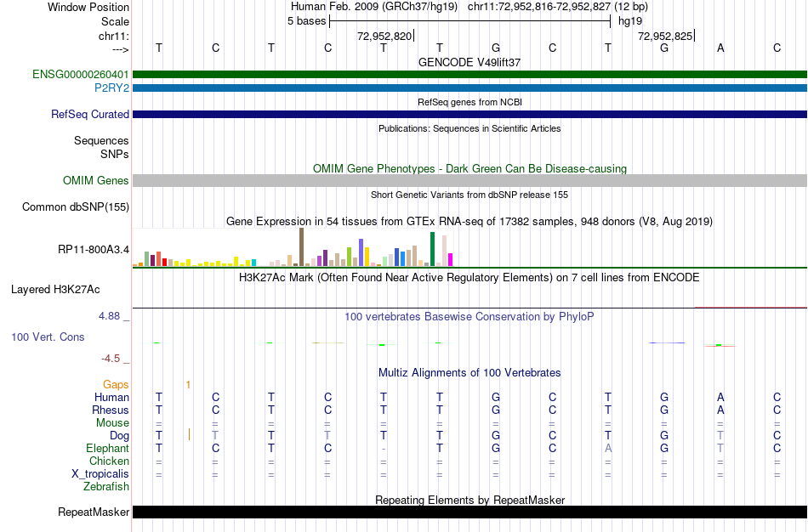Viewport: 808px width, 532px height.
Task: Click the dash gap in the Elephant row
Action: [384, 449]
